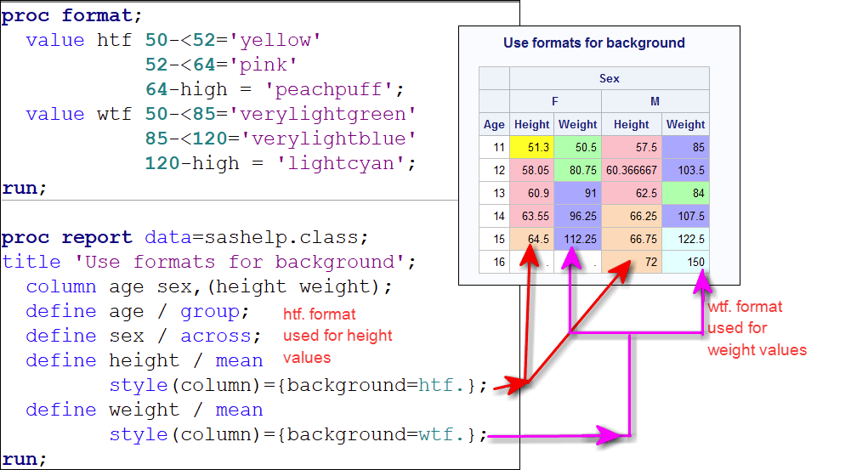
Task: Click the report title 'Use formats for background' in output
Action: pyautogui.click(x=594, y=42)
